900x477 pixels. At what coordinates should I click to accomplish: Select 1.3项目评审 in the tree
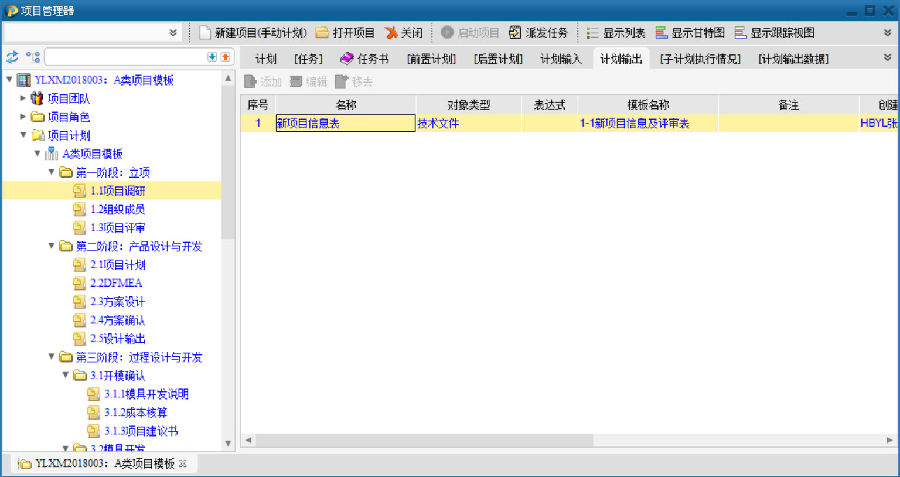[118, 227]
